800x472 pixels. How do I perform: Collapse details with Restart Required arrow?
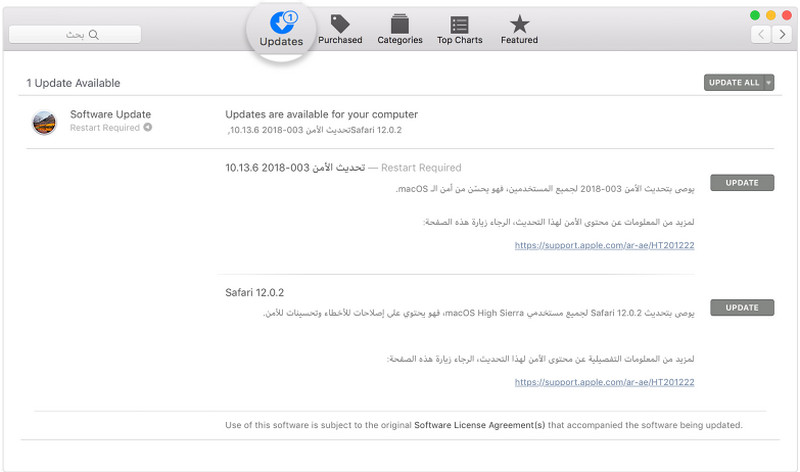[147, 127]
